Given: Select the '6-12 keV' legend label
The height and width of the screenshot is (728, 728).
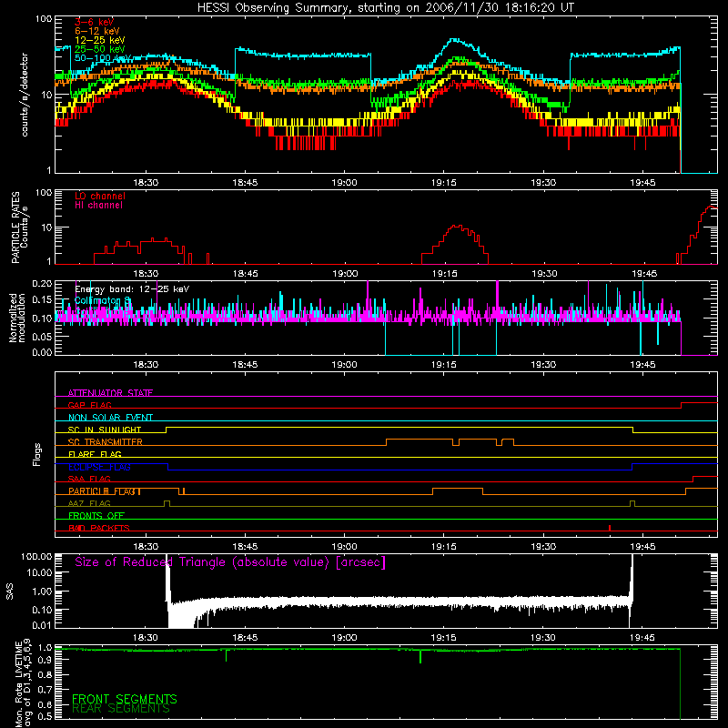Looking at the screenshot, I should click(97, 31).
